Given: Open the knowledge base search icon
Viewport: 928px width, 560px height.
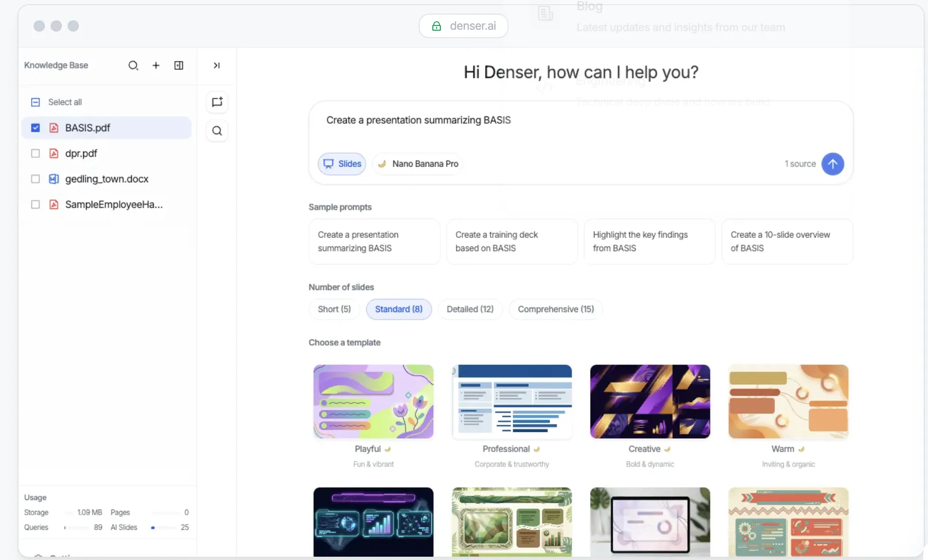Looking at the screenshot, I should (133, 65).
